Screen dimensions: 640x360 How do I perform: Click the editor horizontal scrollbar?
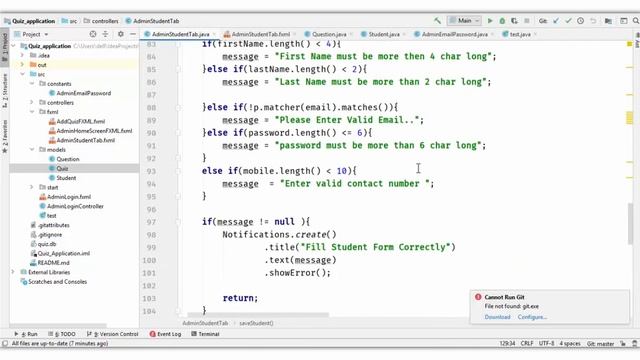(x=258, y=315)
